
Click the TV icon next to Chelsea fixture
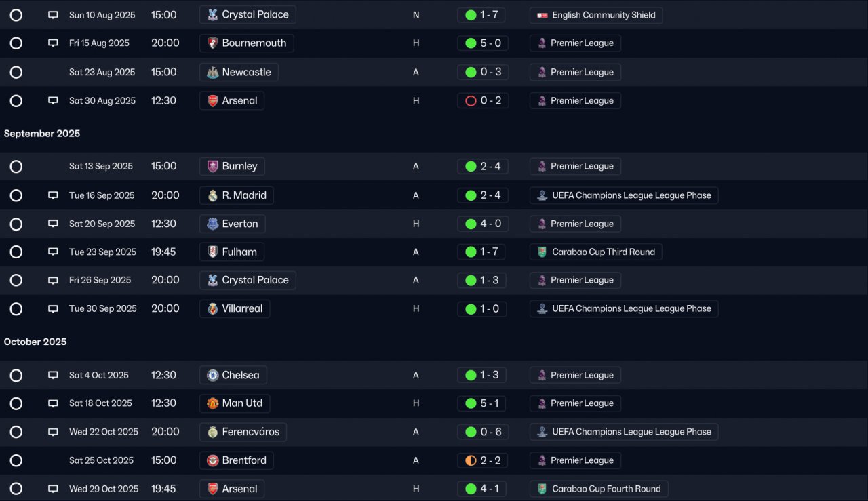53,375
